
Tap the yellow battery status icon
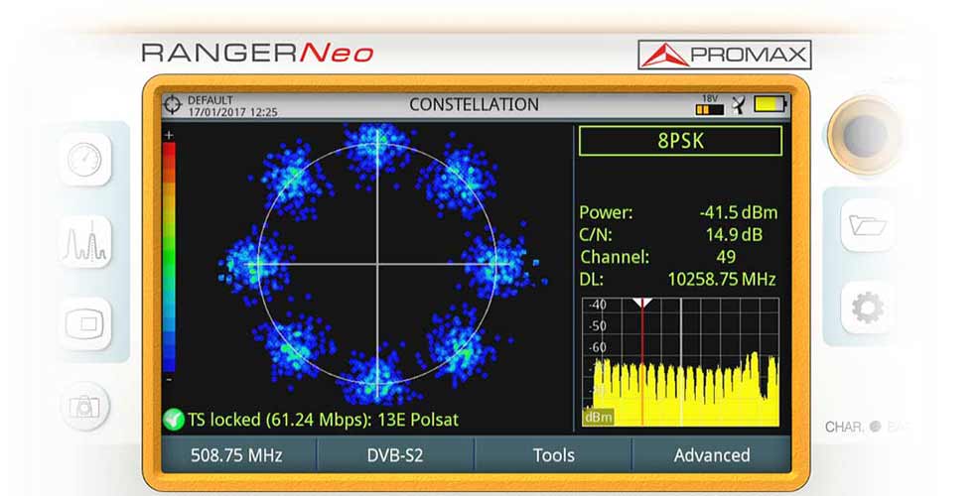[x=770, y=104]
